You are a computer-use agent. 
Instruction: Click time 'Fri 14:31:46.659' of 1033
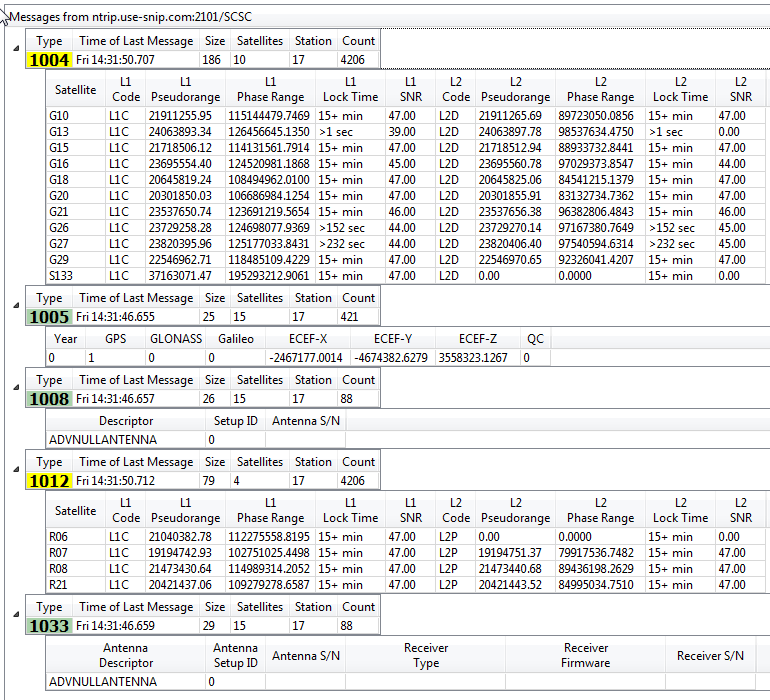(115, 626)
